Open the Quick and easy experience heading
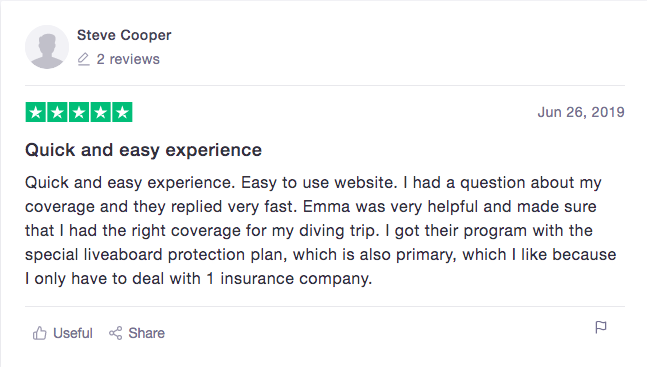The width and height of the screenshot is (647, 367). click(143, 150)
